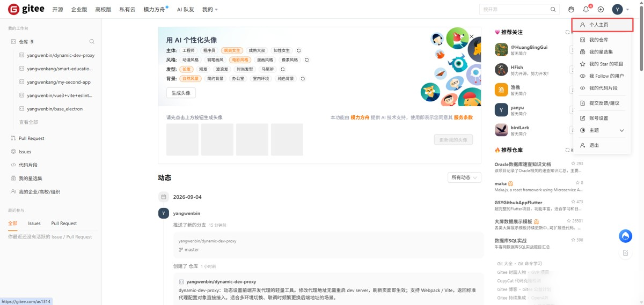Refresh the 主体 options
The height and width of the screenshot is (305, 644).
[x=299, y=50]
